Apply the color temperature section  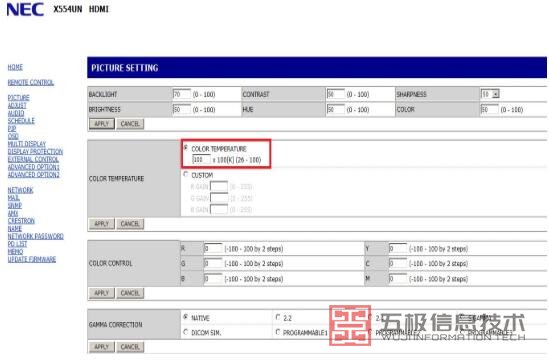(x=102, y=224)
